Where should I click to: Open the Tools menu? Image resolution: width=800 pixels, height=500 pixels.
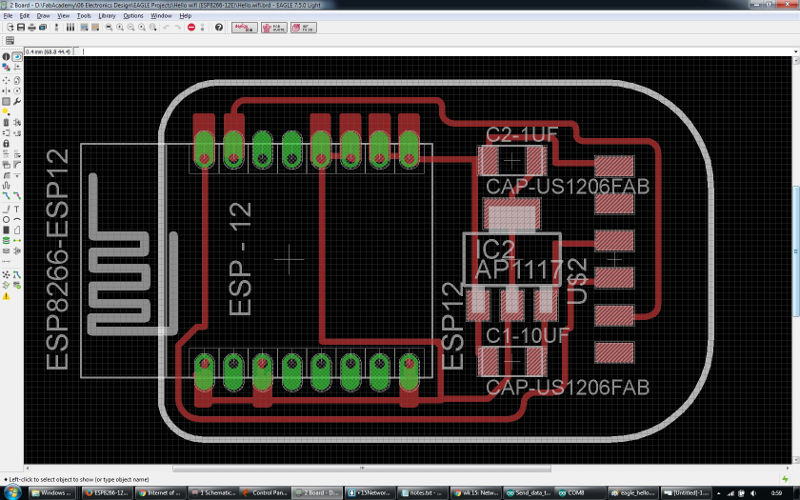[x=84, y=16]
